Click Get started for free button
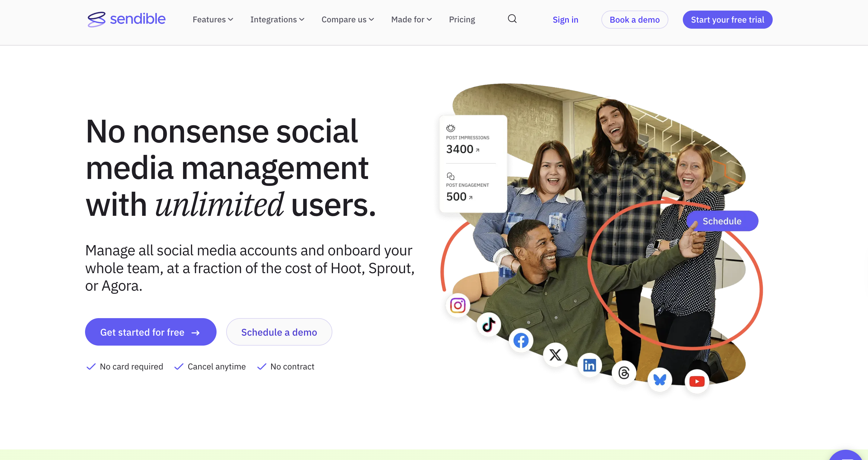Image resolution: width=868 pixels, height=460 pixels. click(150, 332)
